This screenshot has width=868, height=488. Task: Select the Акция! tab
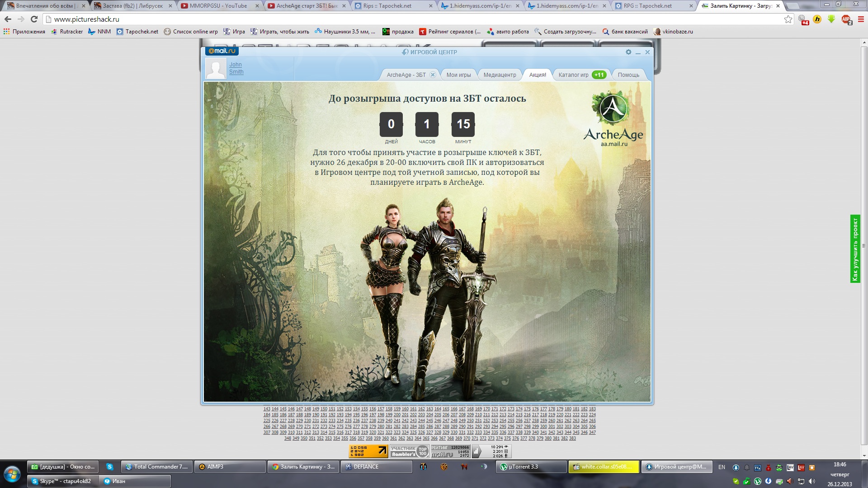[538, 75]
